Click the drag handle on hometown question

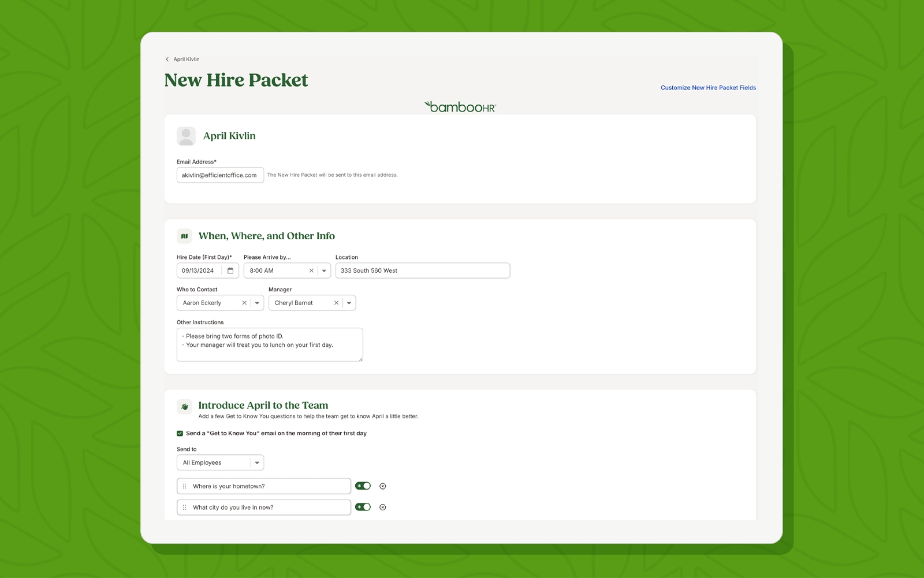(x=185, y=486)
